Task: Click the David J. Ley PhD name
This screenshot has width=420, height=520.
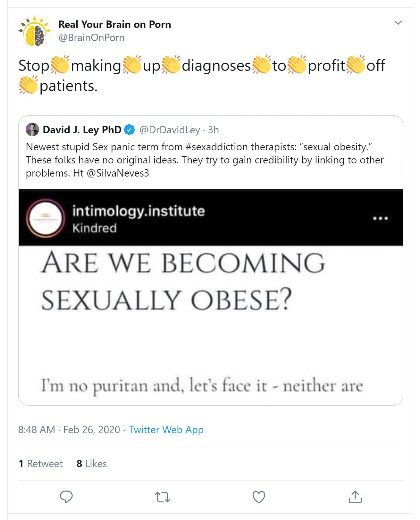Action: (x=82, y=130)
